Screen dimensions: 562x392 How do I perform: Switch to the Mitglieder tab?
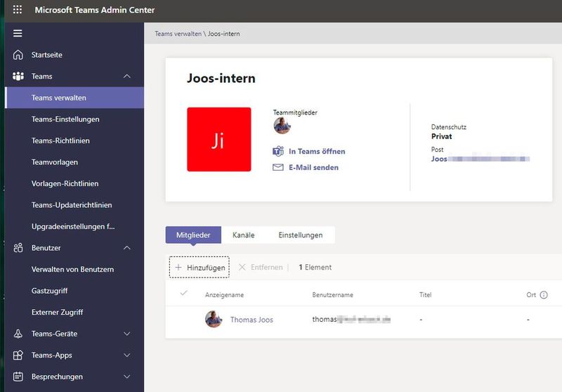[193, 235]
